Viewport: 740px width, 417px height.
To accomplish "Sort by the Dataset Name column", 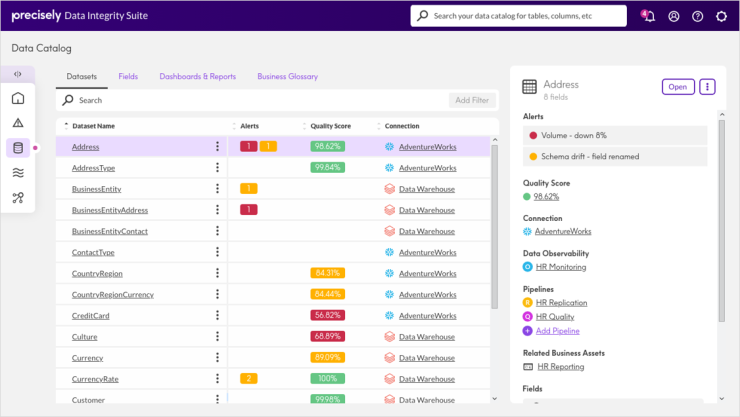I will click(93, 126).
